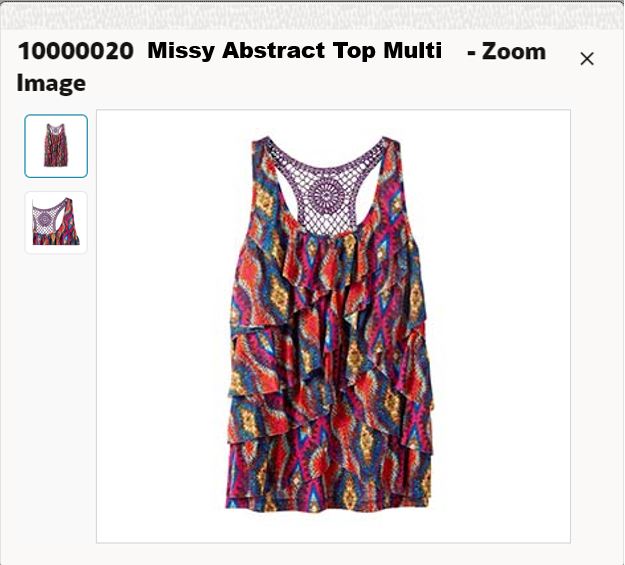Dismiss the popup using the X icon
Image resolution: width=625 pixels, height=565 pixels.
(x=587, y=59)
